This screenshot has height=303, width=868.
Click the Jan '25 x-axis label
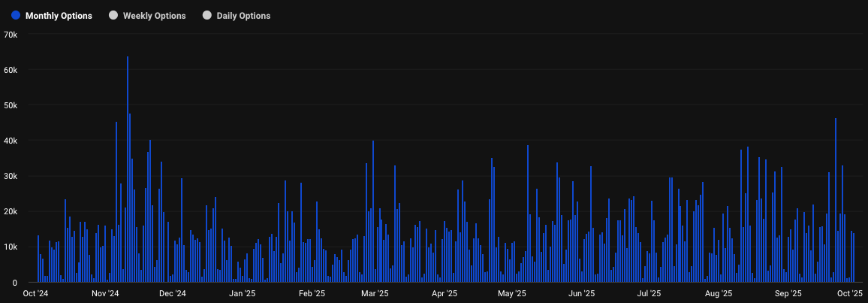242,293
